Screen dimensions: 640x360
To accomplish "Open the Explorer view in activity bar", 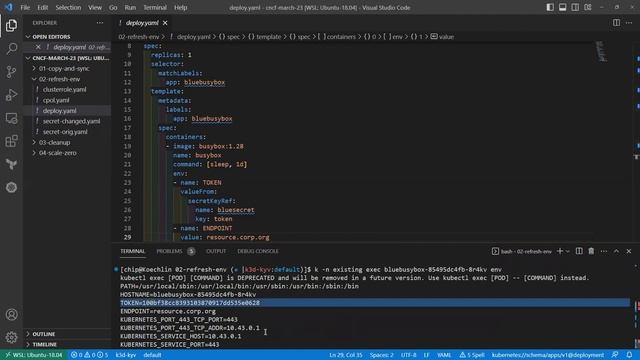I will (x=11, y=26).
